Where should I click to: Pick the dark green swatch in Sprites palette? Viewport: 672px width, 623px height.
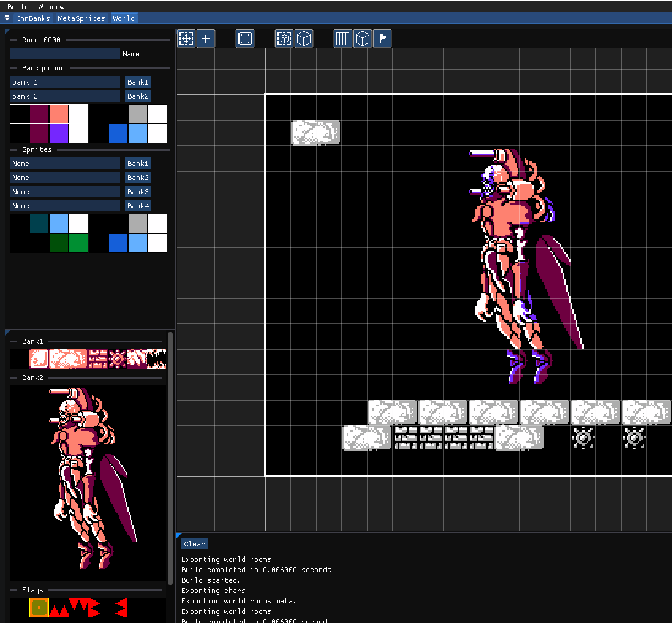click(59, 243)
